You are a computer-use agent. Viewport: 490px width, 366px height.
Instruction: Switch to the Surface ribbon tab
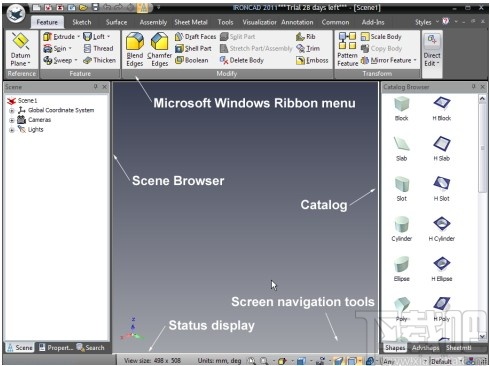click(x=116, y=22)
